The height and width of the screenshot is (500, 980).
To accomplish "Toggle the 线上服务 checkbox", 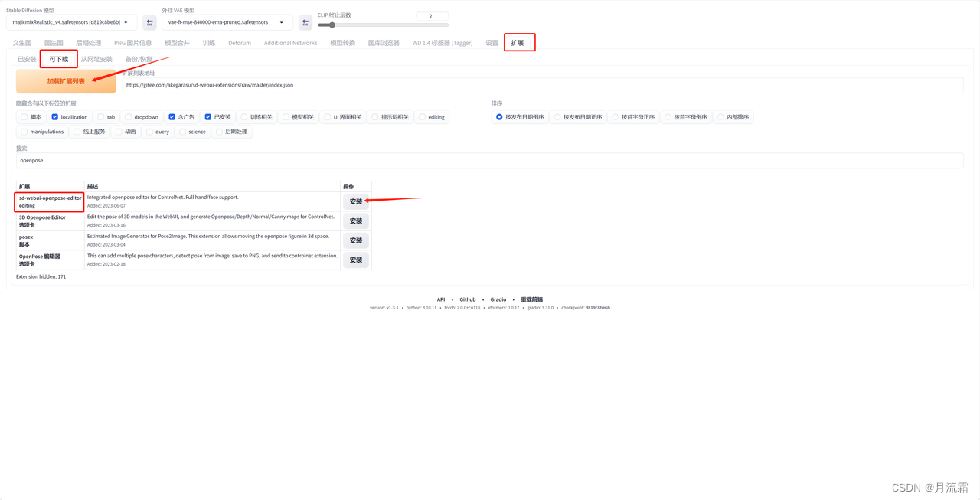I will click(x=77, y=132).
